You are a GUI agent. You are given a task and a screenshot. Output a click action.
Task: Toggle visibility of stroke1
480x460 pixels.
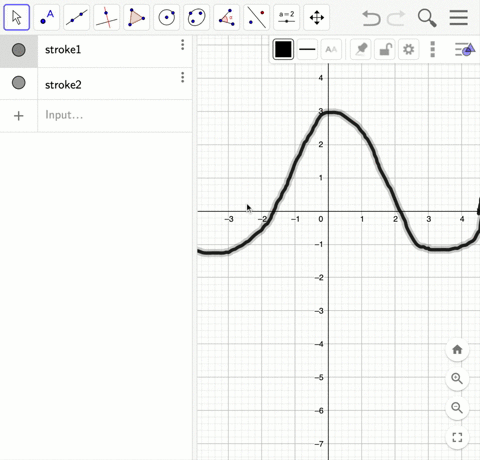pyautogui.click(x=19, y=50)
